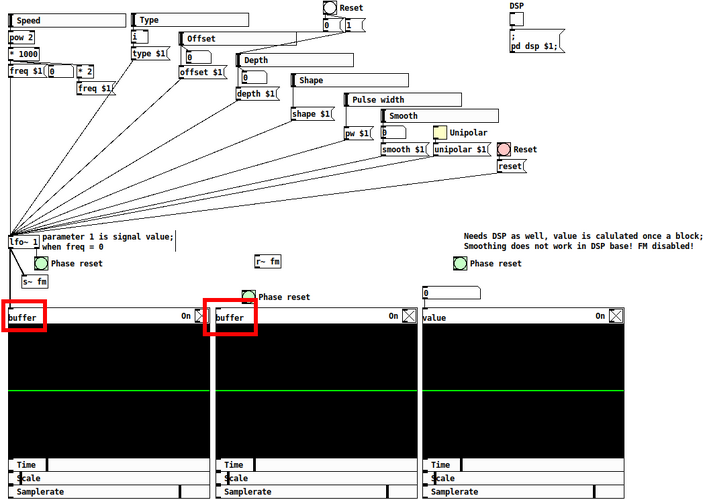Select the 'pow 2' object box

(22, 37)
